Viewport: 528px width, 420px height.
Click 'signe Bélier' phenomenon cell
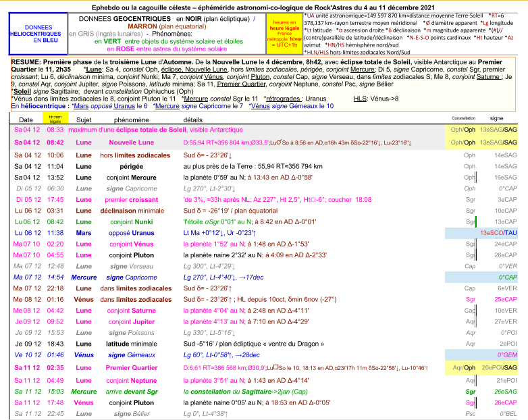coord(132,414)
